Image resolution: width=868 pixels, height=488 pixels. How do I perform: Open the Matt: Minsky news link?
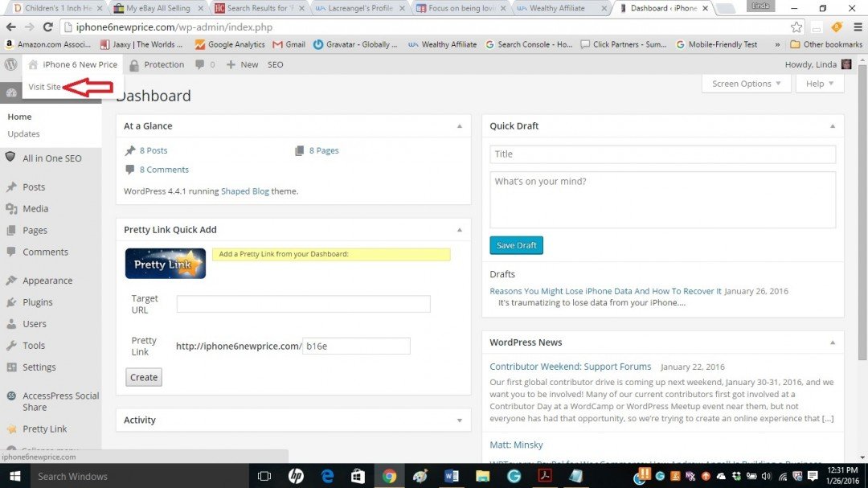(x=516, y=445)
